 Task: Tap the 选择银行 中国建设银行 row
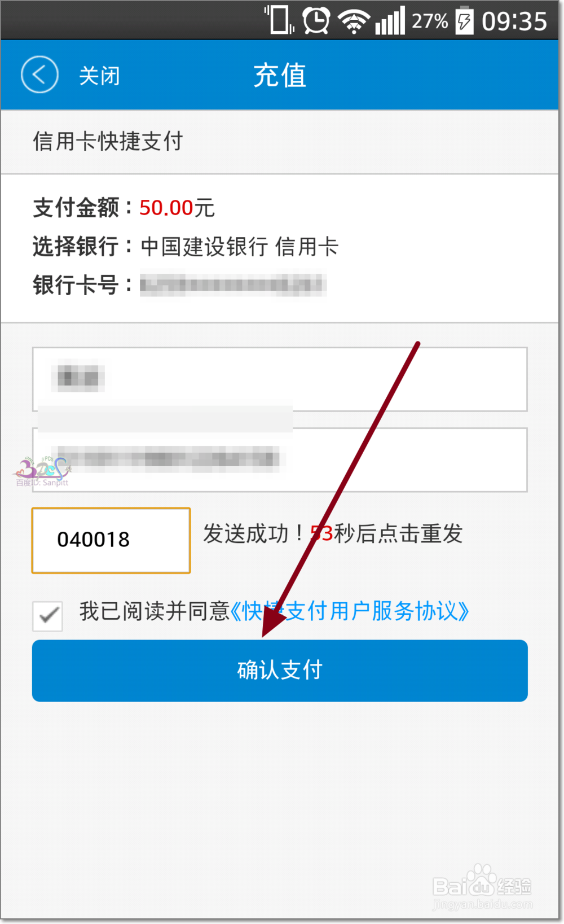pos(186,247)
